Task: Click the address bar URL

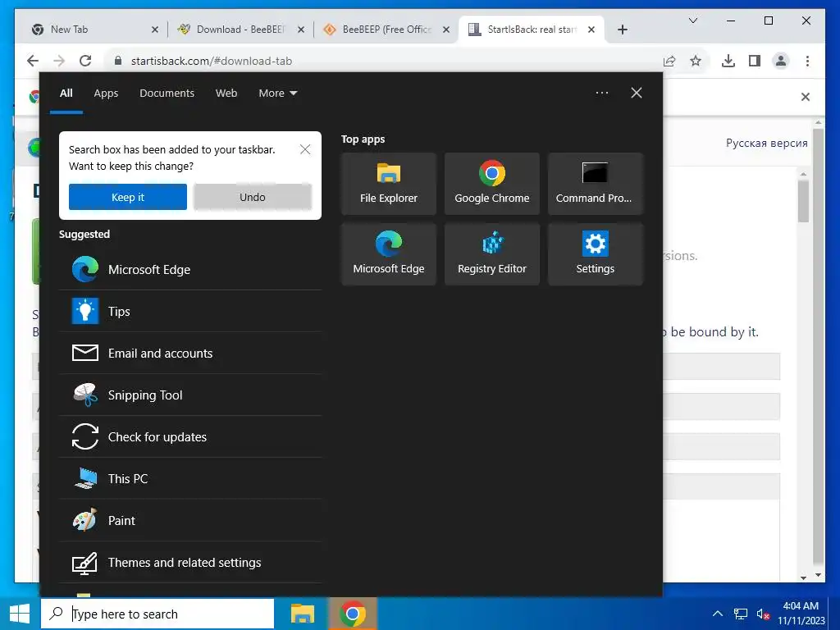Action: (211, 61)
